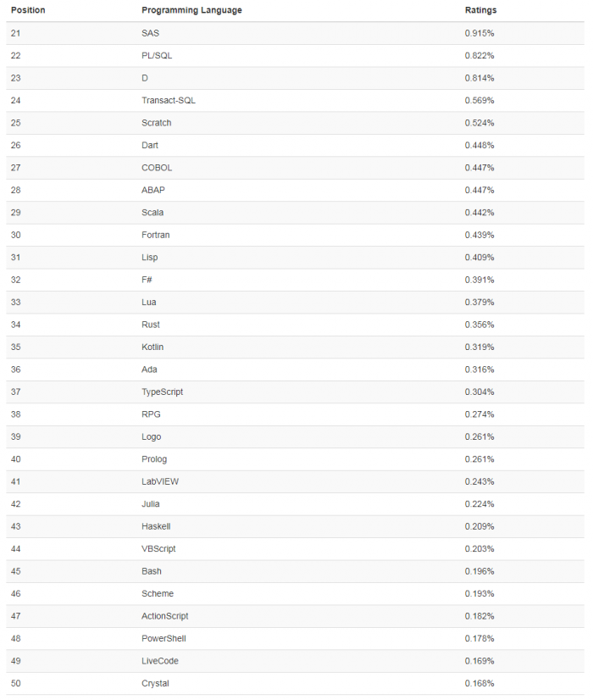Click the PowerShell language cell

163,638
